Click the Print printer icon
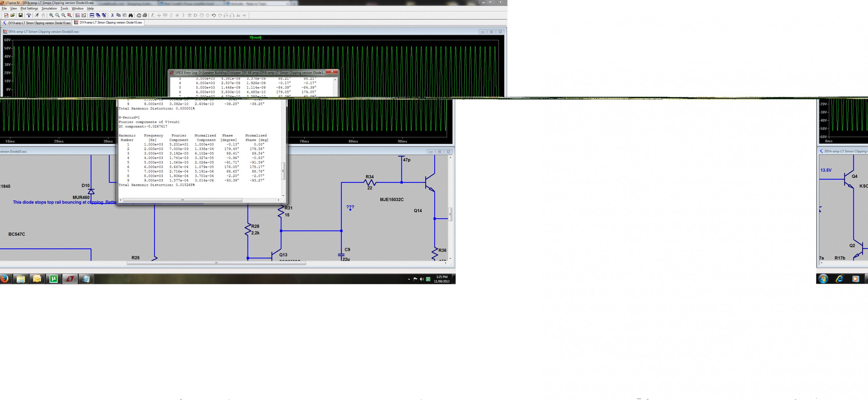Screen dimensions: 868x400 tap(145, 15)
